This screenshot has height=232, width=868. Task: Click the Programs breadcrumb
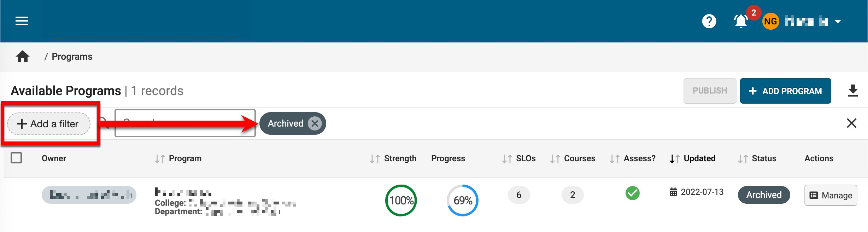72,57
